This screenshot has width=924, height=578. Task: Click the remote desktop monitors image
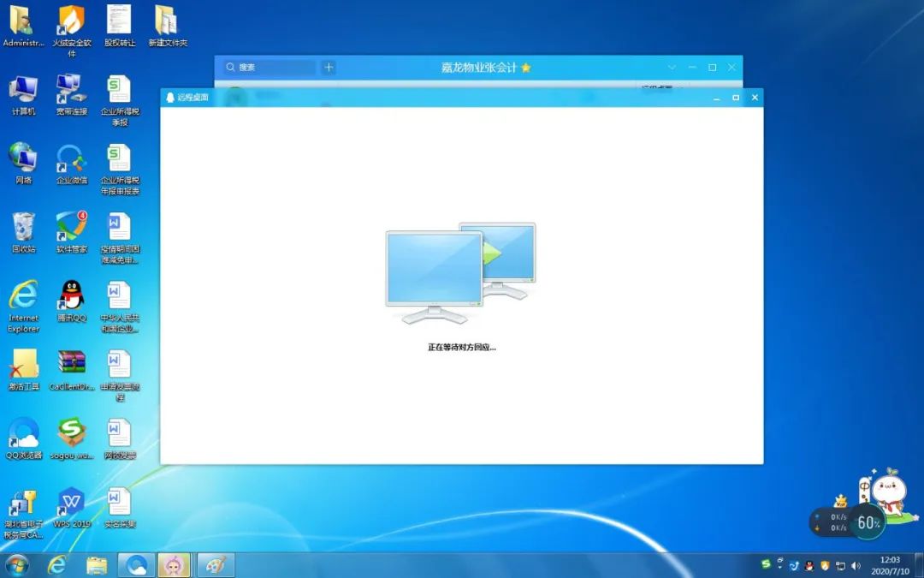point(461,273)
